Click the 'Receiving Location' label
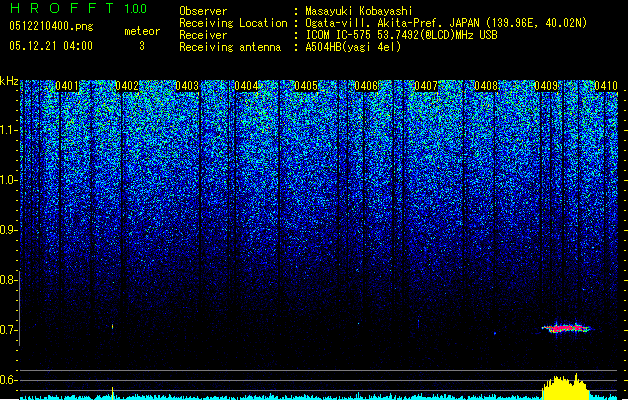Screen dimensions: 629x400 pos(233,23)
